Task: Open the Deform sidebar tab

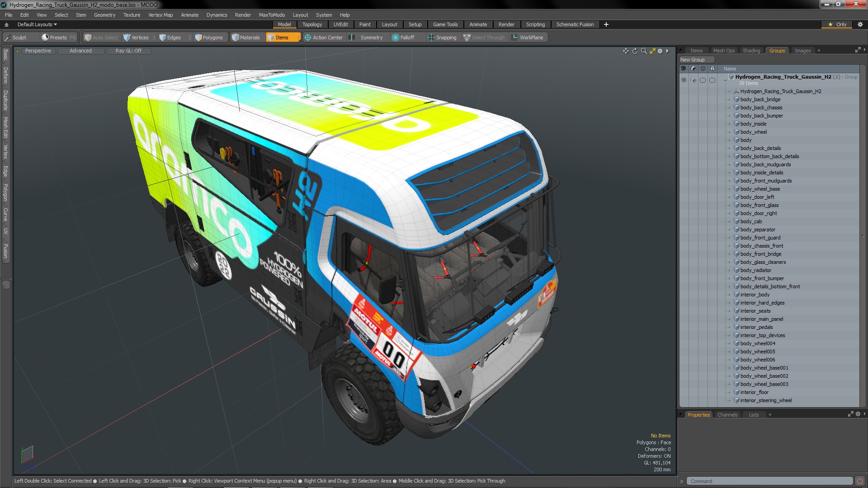Action: click(5, 76)
